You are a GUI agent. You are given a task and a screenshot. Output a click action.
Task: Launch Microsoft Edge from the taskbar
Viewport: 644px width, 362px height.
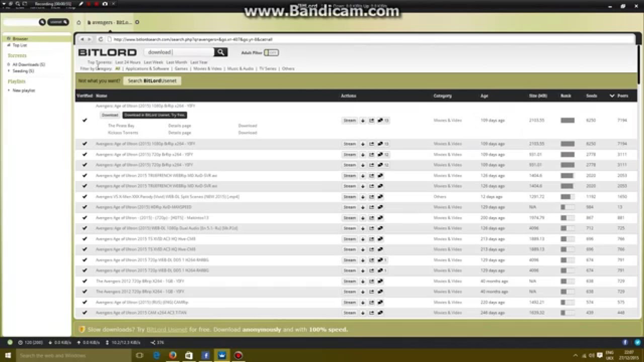(x=156, y=355)
